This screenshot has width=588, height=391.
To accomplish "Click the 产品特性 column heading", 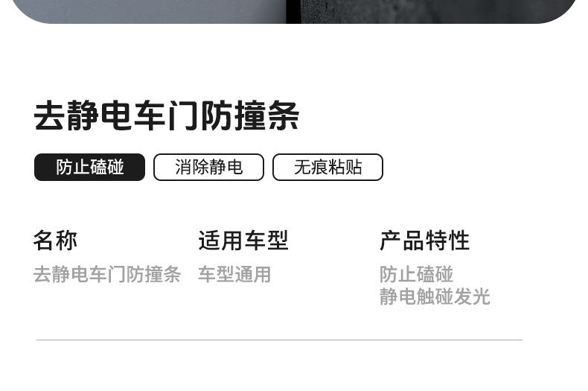I will coord(424,240).
